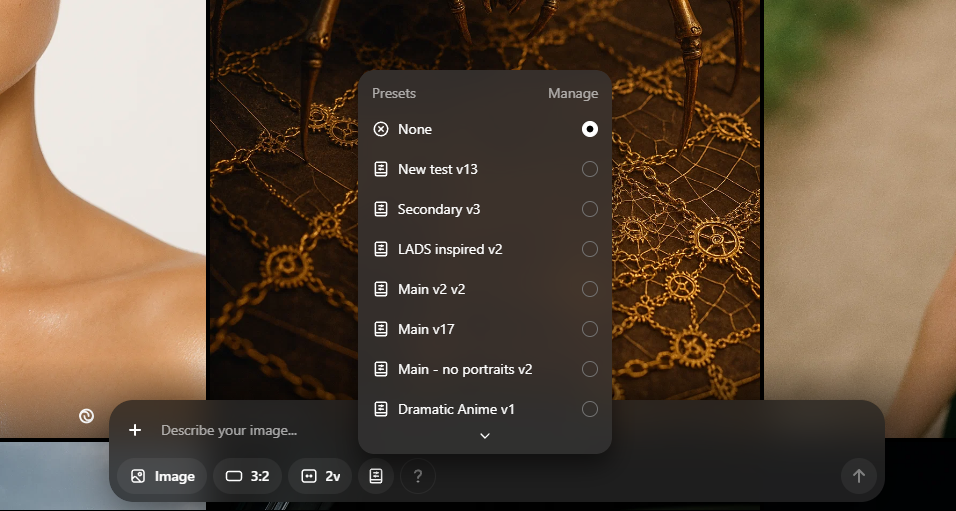Viewport: 956px width, 511px height.
Task: Pick the Main - no portraits v2 preset
Action: point(465,369)
